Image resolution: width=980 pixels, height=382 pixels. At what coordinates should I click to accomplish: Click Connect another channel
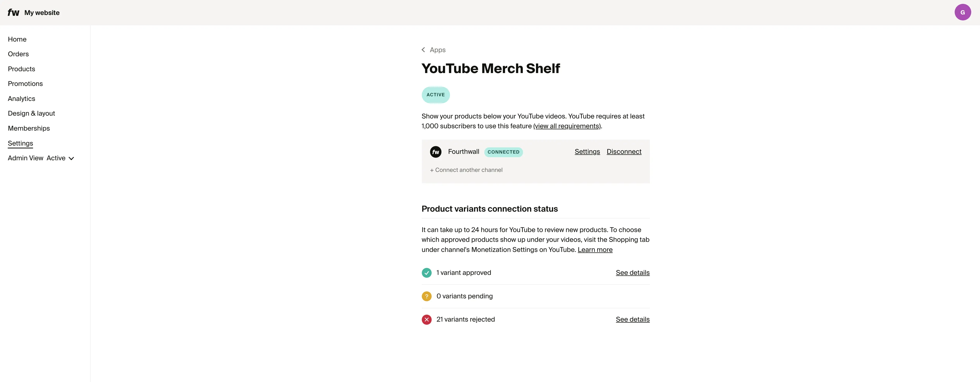pyautogui.click(x=466, y=170)
